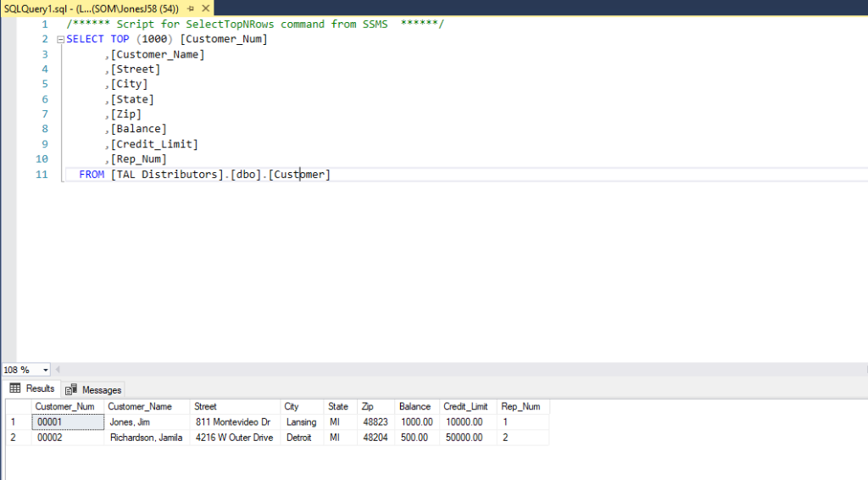This screenshot has height=480, width=868.
Task: Click the Credit_Limit cell 10000.00
Action: (x=468, y=421)
